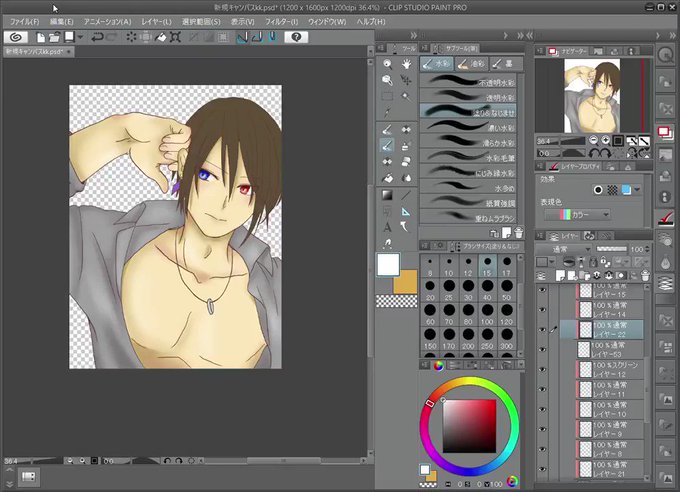This screenshot has height=492, width=680.
Task: Zoom in using Navigator plus magnifier
Action: tap(605, 140)
